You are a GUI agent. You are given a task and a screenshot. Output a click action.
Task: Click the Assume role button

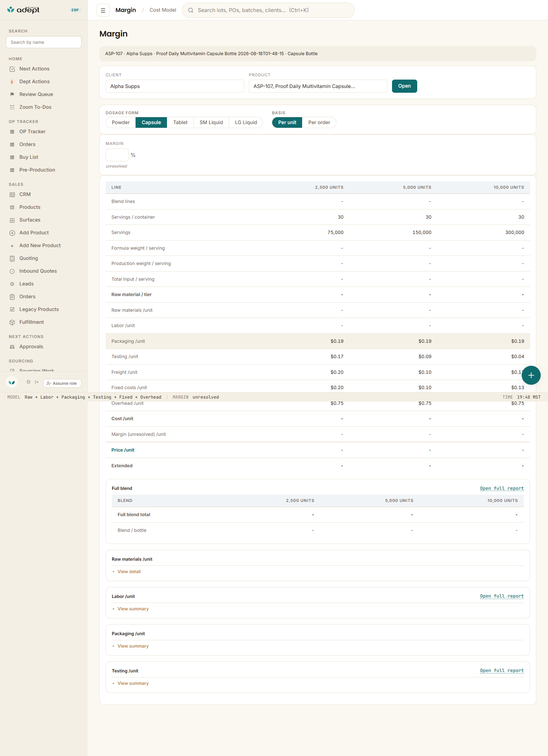[62, 383]
